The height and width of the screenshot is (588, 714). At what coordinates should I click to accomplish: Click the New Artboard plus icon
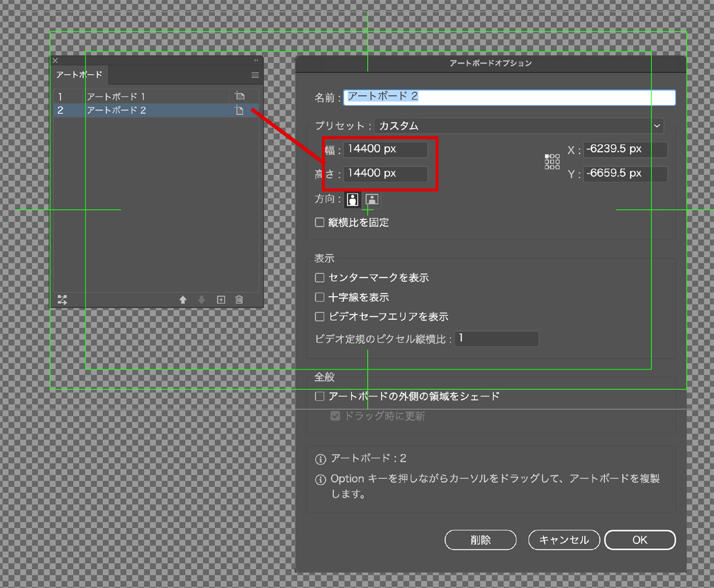(x=221, y=300)
